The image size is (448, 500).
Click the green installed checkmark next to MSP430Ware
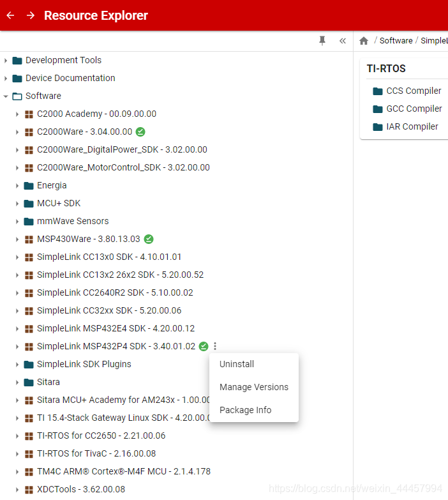(149, 239)
